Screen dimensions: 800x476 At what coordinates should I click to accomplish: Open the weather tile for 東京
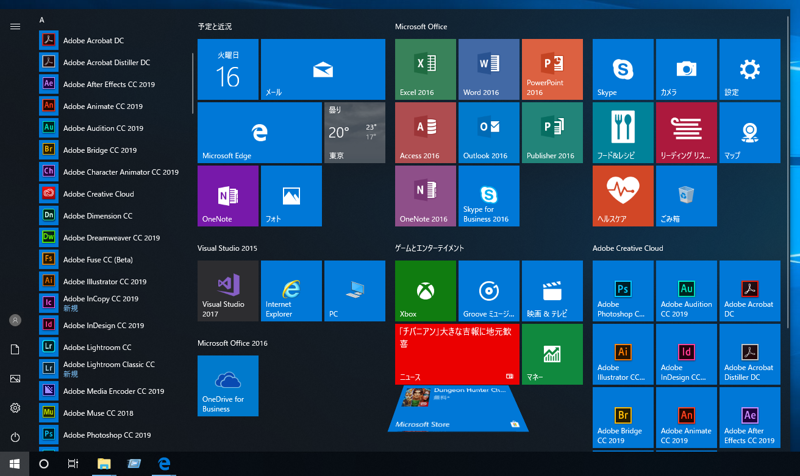355,133
